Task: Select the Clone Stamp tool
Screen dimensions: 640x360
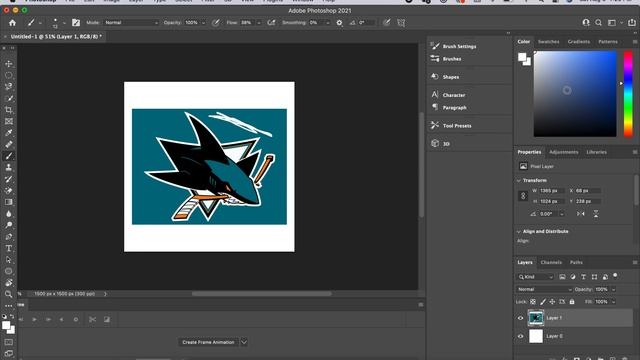Action: tap(9, 167)
